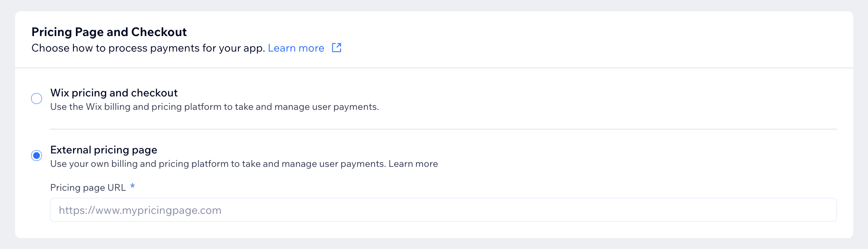Click the blue Learn more link in header
868x249 pixels.
coord(296,48)
